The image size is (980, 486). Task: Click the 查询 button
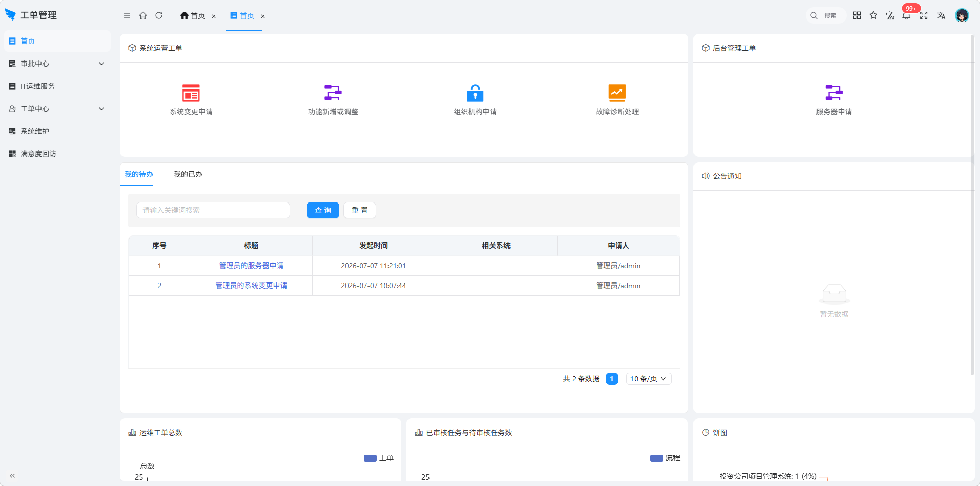click(x=323, y=210)
